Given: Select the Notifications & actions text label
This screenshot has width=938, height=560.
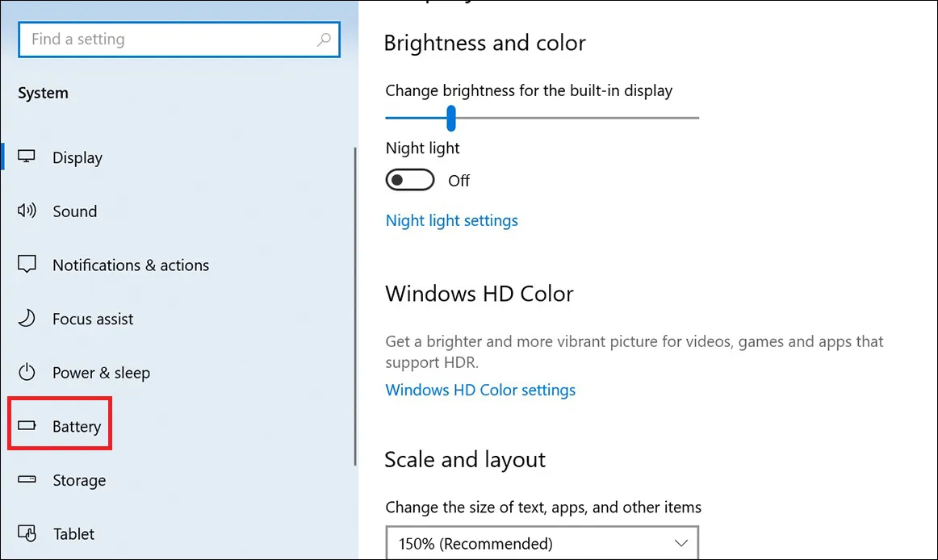Looking at the screenshot, I should point(131,265).
